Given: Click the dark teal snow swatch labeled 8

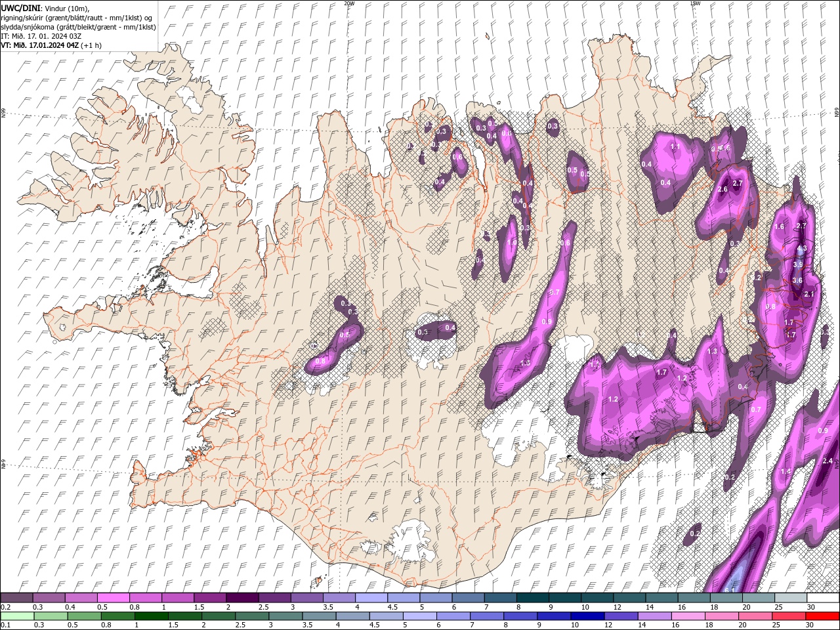Looking at the screenshot, I should coord(533,597).
